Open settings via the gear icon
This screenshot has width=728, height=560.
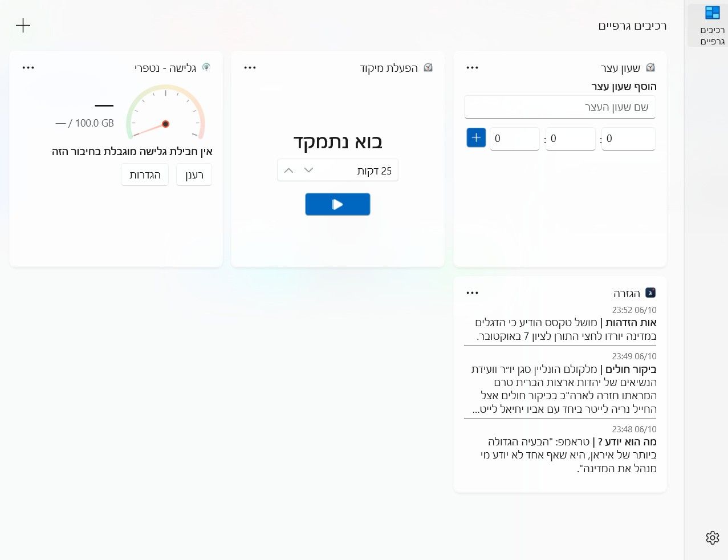(712, 538)
